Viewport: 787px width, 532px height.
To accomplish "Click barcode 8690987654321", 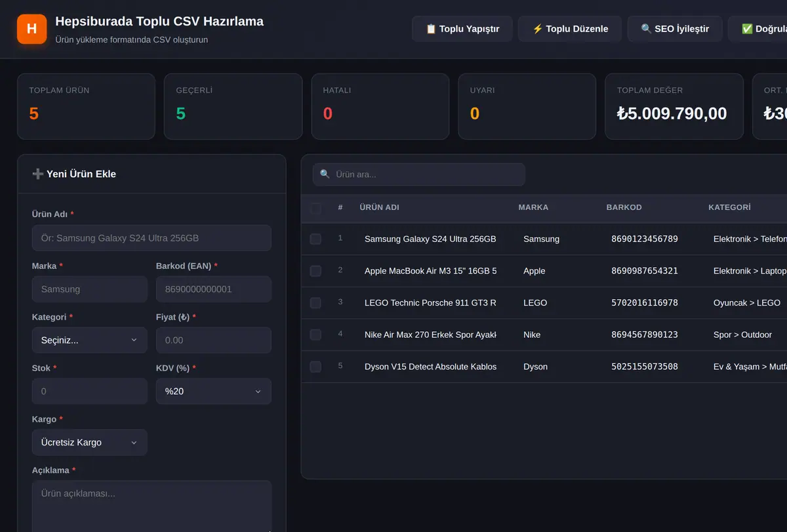I will pos(645,271).
